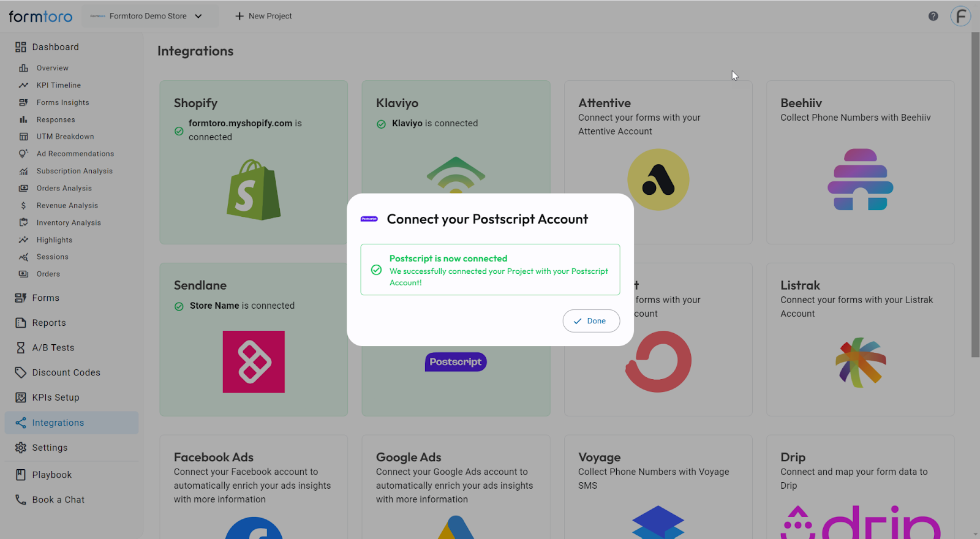Open the Orders menu item
Screen dimensions: 980x539
(48, 274)
